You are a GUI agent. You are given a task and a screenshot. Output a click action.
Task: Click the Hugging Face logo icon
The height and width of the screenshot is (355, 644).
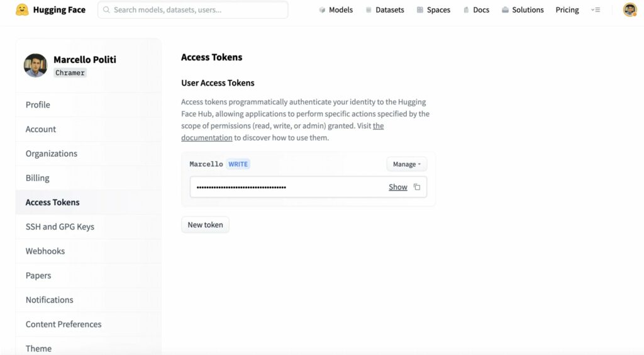22,9
